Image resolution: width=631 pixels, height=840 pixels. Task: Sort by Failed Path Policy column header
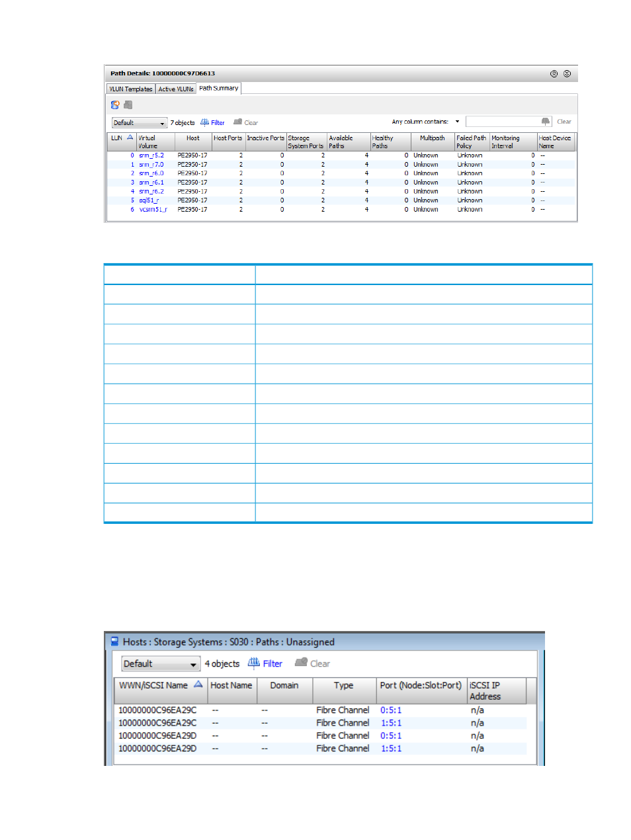[x=472, y=142]
